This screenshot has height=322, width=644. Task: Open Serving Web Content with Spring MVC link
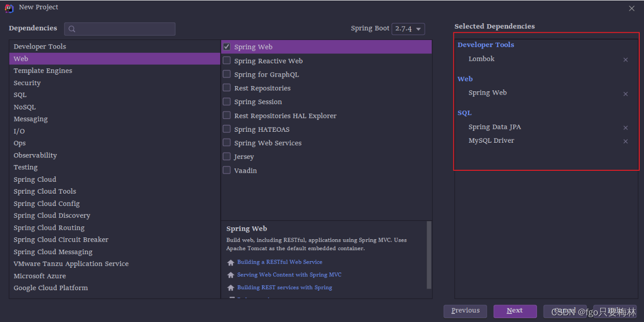click(289, 275)
